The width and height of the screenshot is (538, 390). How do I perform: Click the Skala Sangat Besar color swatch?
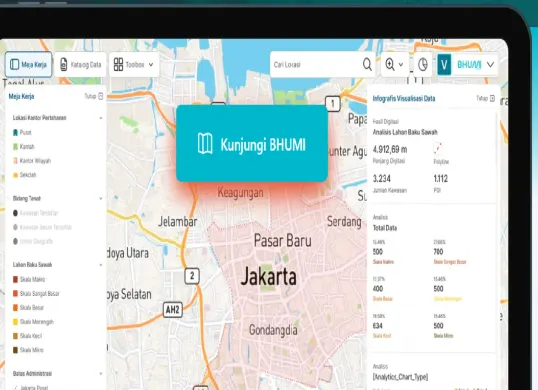click(15, 294)
